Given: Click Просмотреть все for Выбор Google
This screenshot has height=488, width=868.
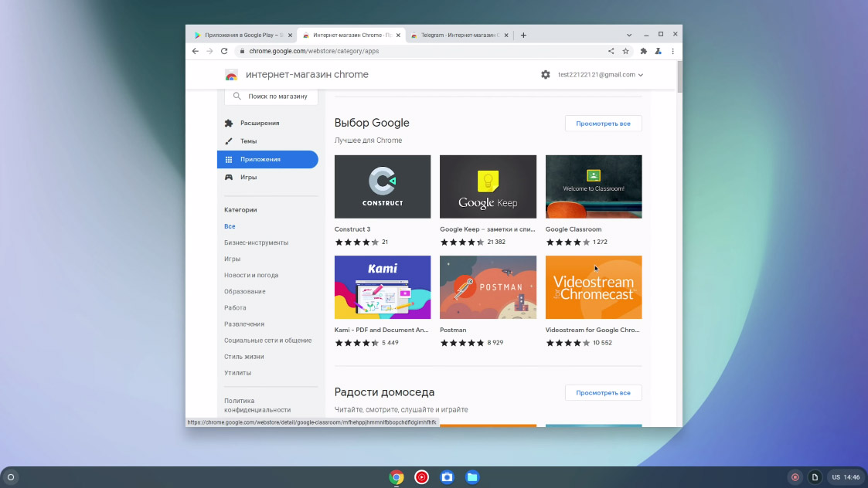Looking at the screenshot, I should click(x=604, y=124).
